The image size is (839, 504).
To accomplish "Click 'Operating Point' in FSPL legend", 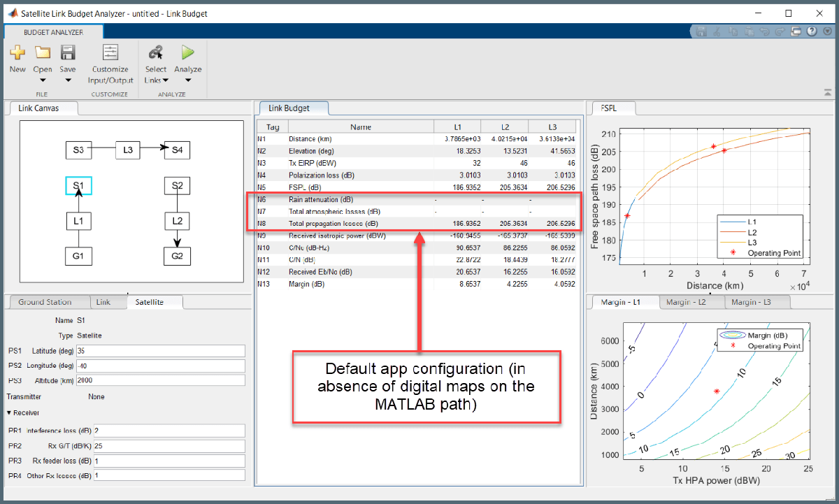I will 774,253.
